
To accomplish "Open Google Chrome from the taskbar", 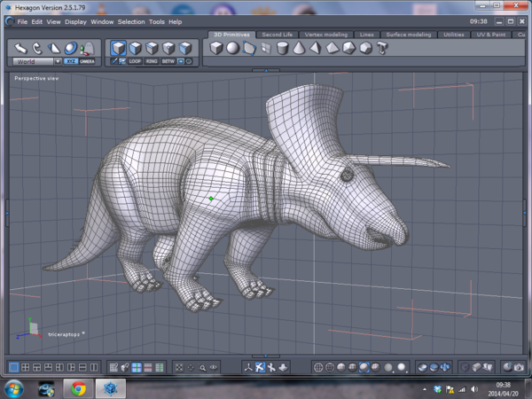I will [x=78, y=388].
